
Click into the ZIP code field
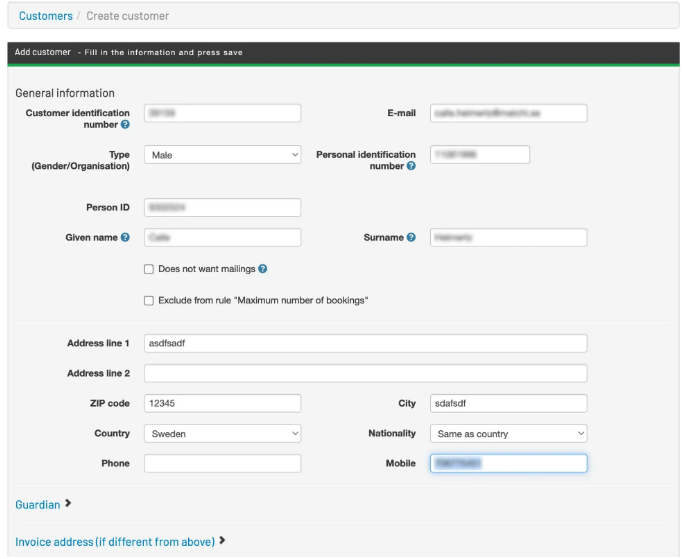pos(222,404)
